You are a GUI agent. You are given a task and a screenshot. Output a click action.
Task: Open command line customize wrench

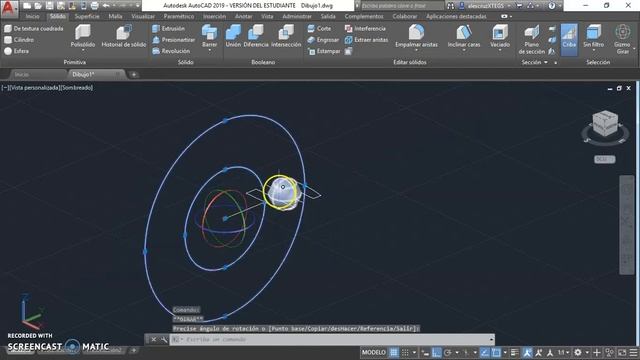[x=164, y=340]
